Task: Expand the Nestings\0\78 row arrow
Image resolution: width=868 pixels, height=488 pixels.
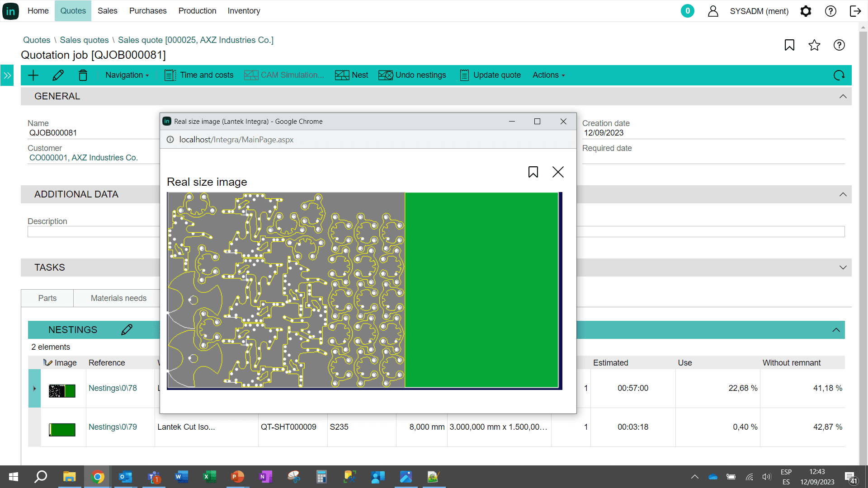Action: pos(34,389)
